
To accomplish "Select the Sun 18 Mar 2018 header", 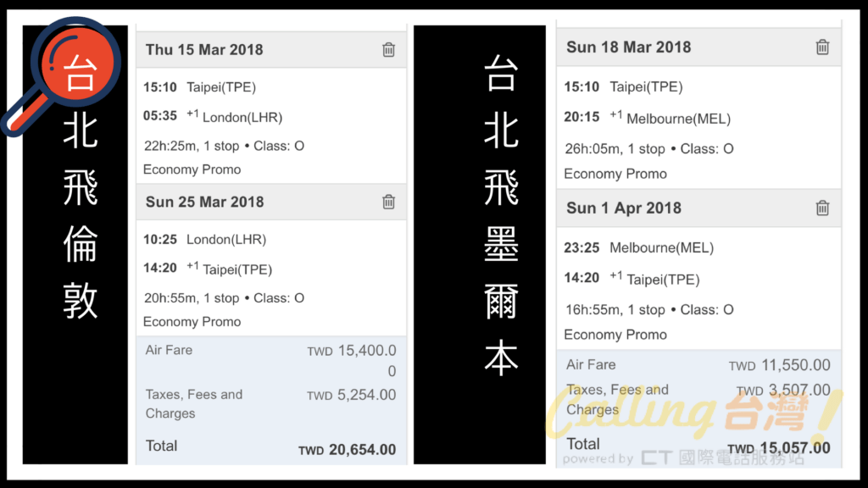I will coord(698,47).
